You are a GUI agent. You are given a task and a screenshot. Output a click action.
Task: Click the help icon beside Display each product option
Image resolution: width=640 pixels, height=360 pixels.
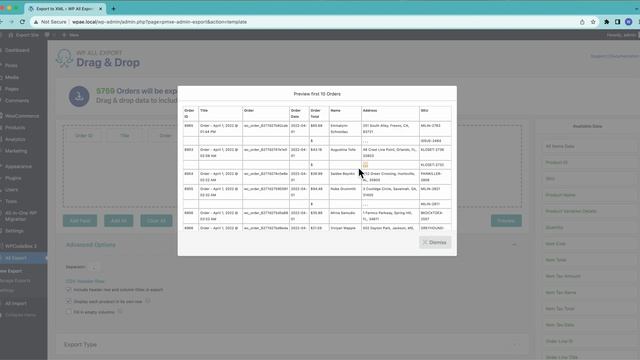pos(148,301)
